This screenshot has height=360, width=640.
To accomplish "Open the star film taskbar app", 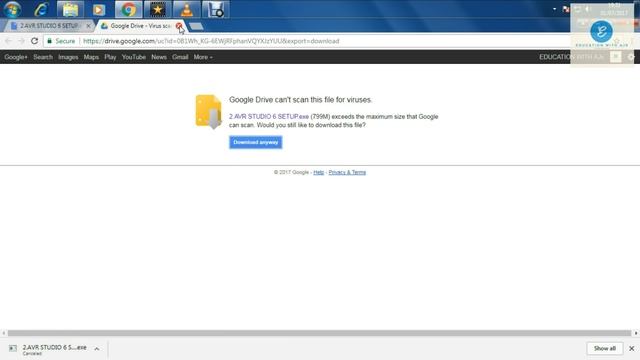I will pos(158,9).
